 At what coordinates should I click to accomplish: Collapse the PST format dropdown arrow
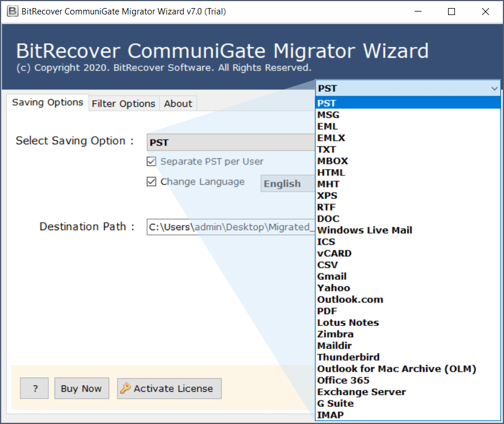[494, 88]
